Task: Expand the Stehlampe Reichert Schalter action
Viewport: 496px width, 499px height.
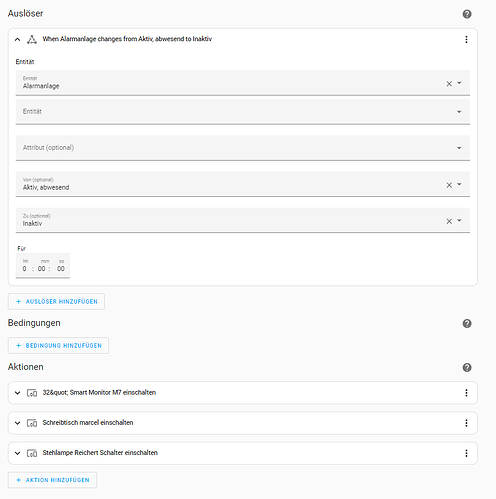Action: click(x=18, y=453)
